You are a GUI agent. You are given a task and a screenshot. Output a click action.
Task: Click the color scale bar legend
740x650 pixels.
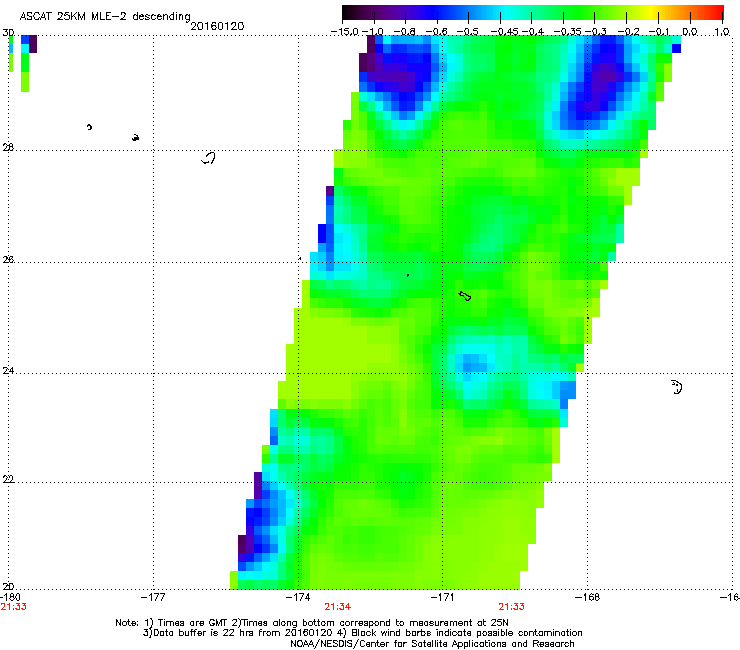[533, 12]
